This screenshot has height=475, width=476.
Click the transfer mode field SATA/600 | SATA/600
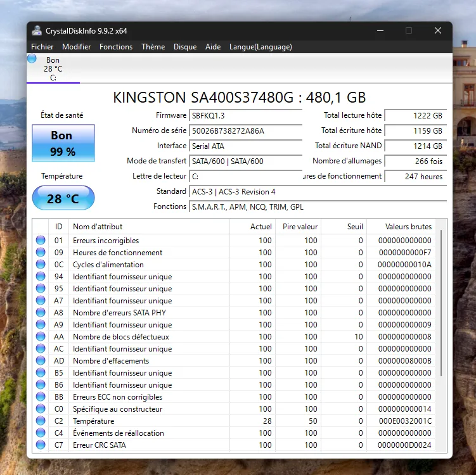point(245,161)
